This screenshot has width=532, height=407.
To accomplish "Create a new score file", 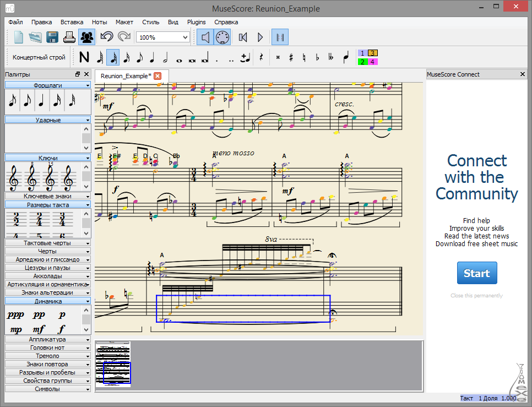I will pos(19,37).
